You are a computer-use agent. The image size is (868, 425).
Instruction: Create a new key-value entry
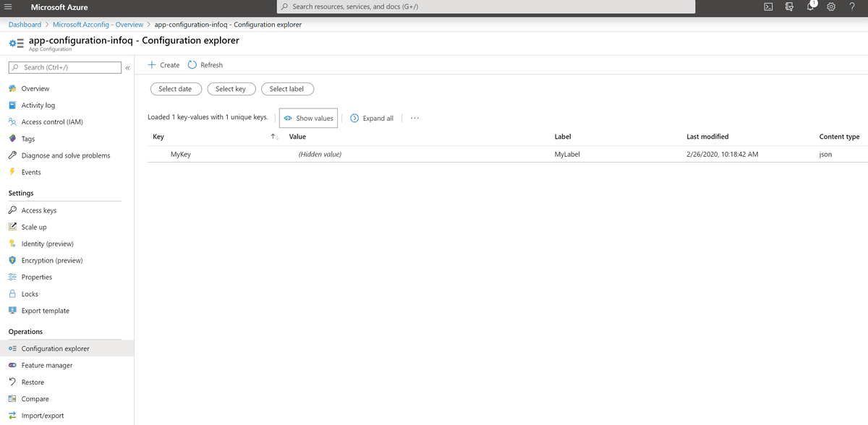[164, 64]
